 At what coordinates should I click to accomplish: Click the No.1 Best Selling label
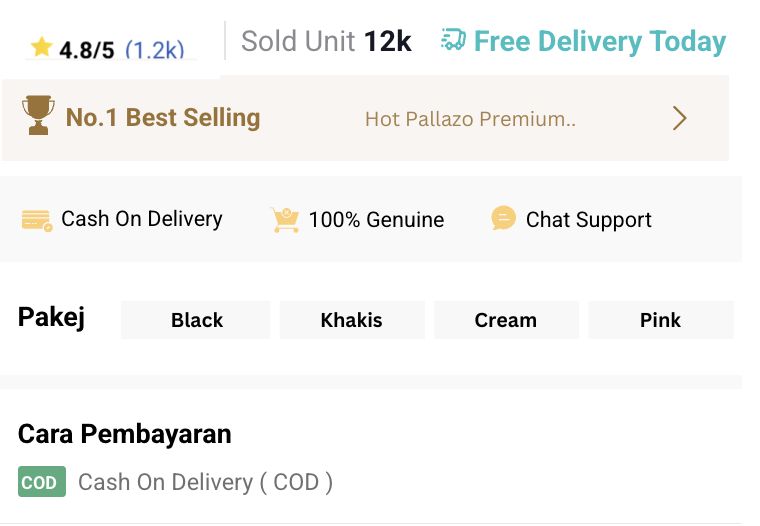coord(163,117)
